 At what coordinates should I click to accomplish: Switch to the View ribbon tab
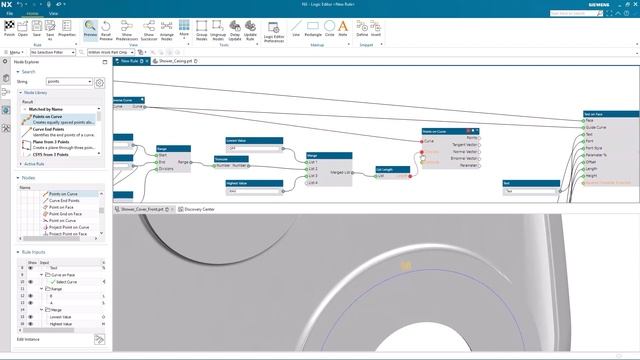[53, 13]
